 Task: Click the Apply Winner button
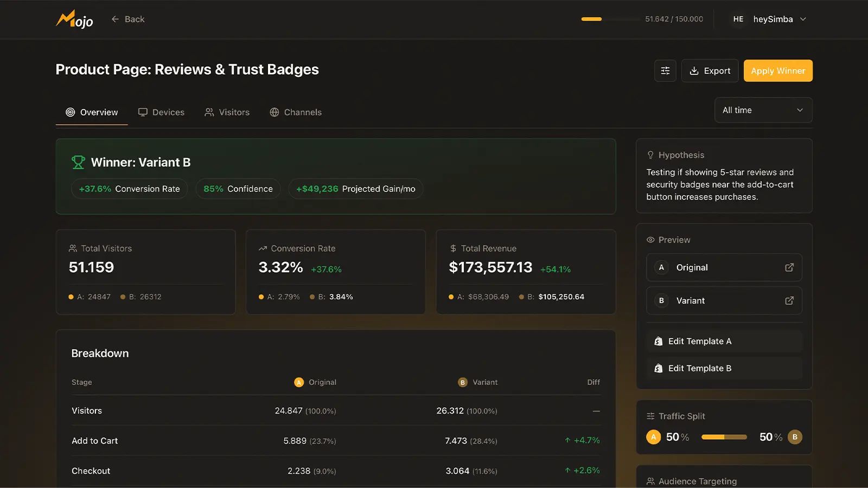tap(777, 70)
